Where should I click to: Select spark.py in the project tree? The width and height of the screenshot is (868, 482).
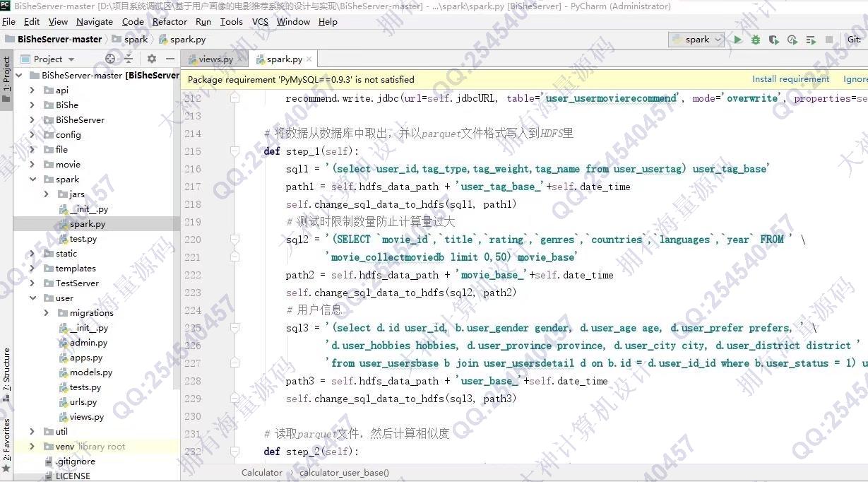click(x=88, y=224)
